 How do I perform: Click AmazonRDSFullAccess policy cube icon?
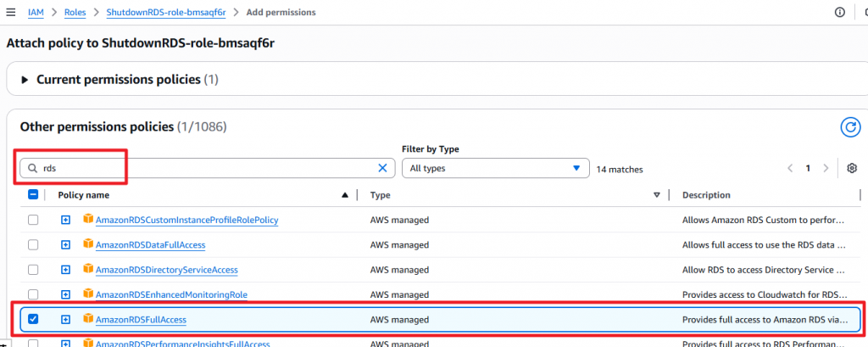(x=87, y=319)
